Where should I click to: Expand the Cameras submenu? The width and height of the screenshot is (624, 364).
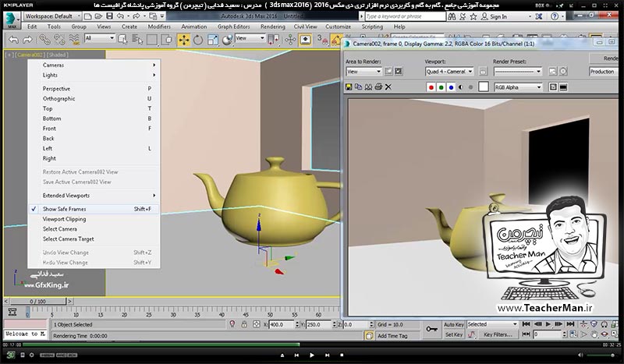(x=94, y=65)
